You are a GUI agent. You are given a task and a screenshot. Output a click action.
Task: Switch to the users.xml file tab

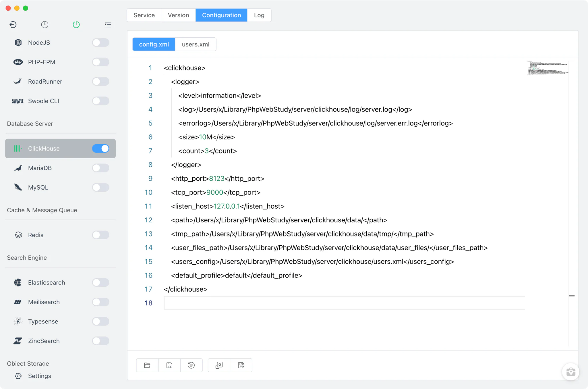[196, 44]
